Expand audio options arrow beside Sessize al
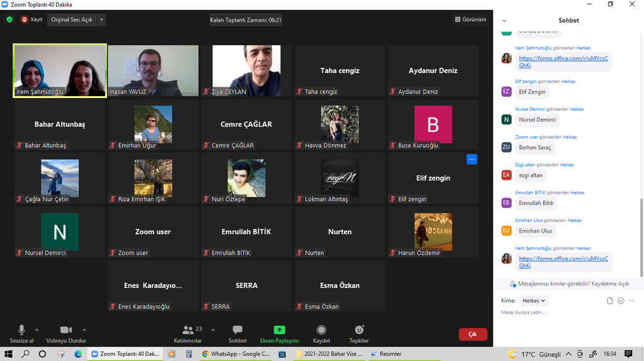The width and height of the screenshot is (644, 361). tap(36, 330)
